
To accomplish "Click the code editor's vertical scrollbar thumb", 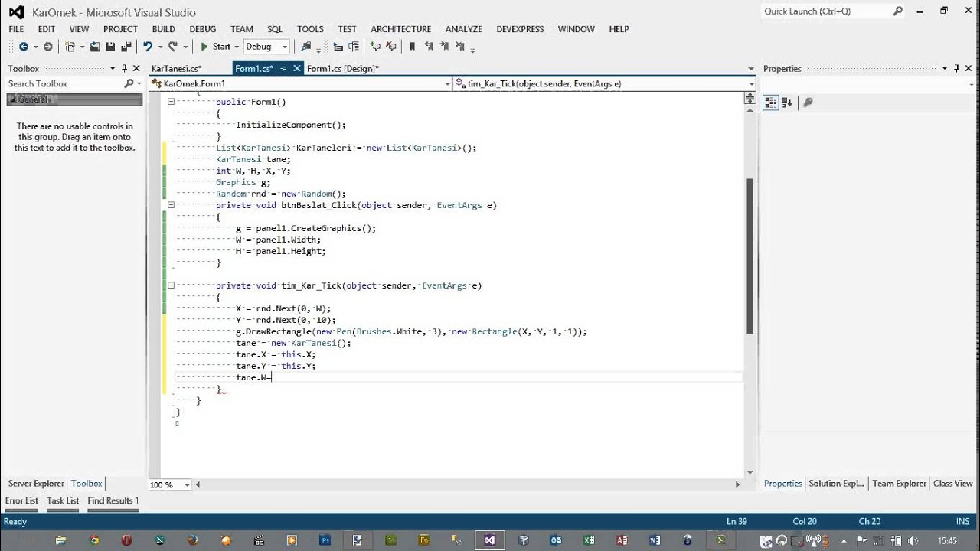I will (750, 256).
